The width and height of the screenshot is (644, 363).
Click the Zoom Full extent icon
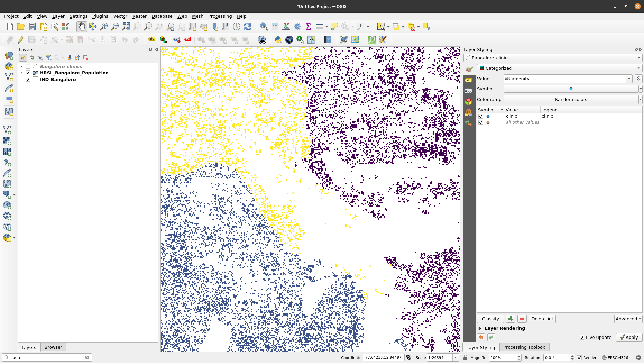126,27
